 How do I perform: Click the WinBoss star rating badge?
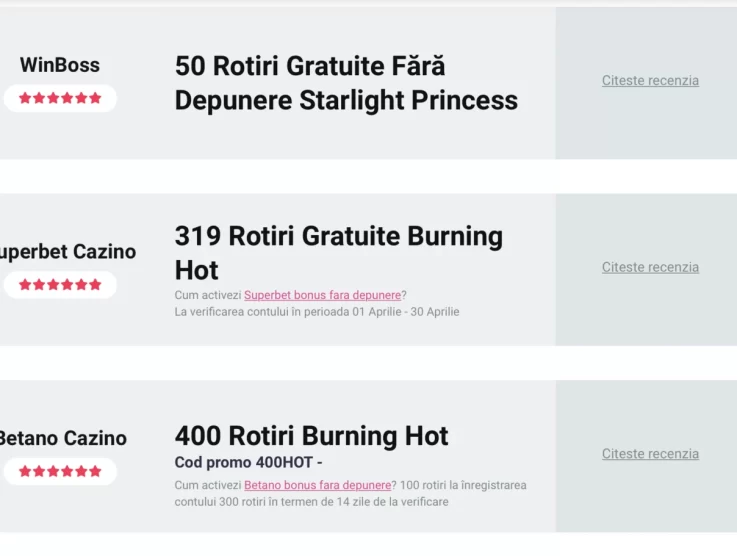click(x=60, y=98)
